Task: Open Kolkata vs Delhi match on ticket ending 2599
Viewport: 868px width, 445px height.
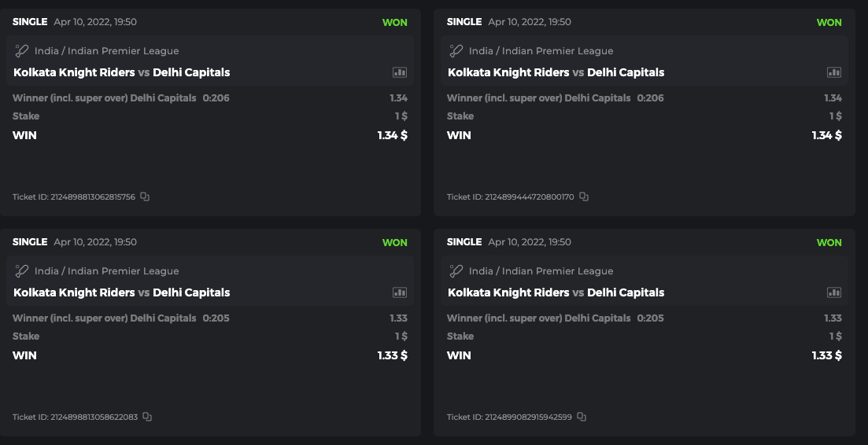Action: click(x=556, y=292)
